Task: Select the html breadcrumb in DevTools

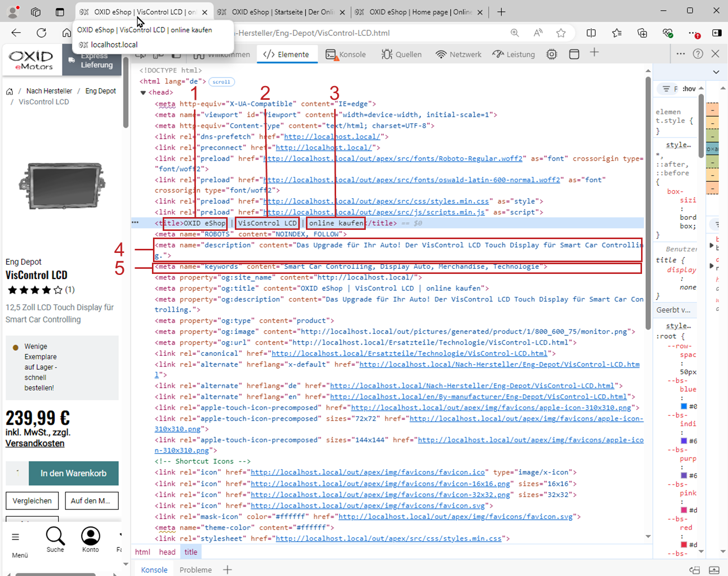Action: [143, 552]
